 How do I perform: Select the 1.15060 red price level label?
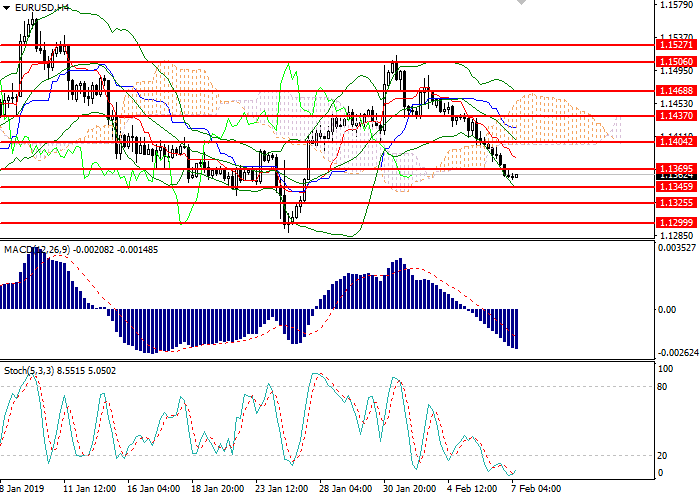point(672,61)
